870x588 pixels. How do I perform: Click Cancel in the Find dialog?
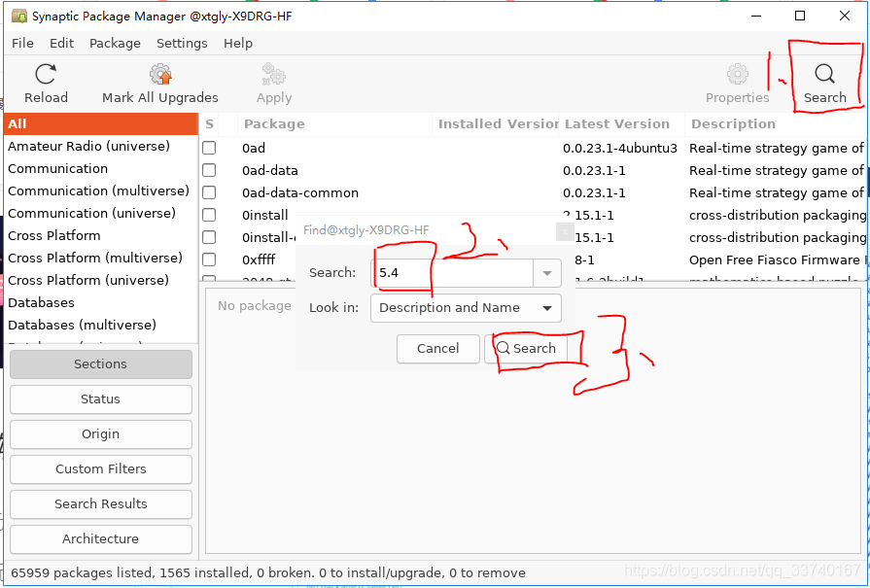coord(438,349)
